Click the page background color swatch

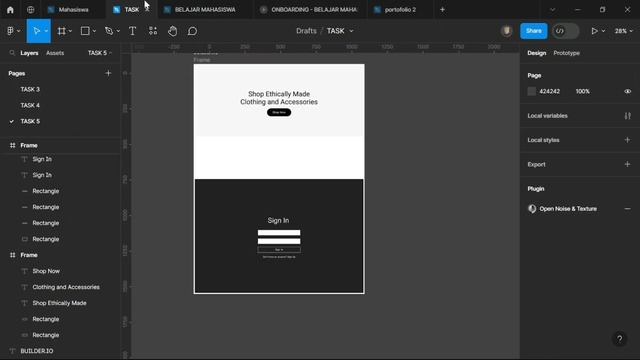coord(531,91)
